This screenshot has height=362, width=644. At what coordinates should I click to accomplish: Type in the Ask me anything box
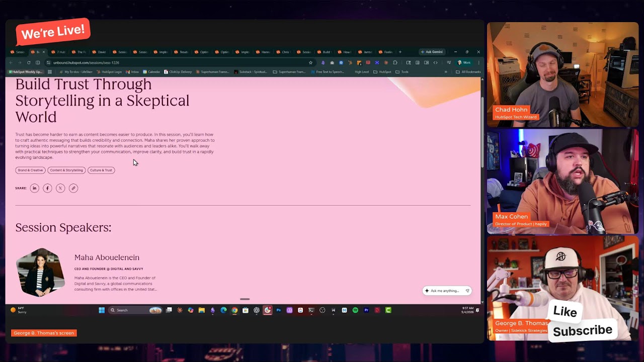[x=447, y=291]
